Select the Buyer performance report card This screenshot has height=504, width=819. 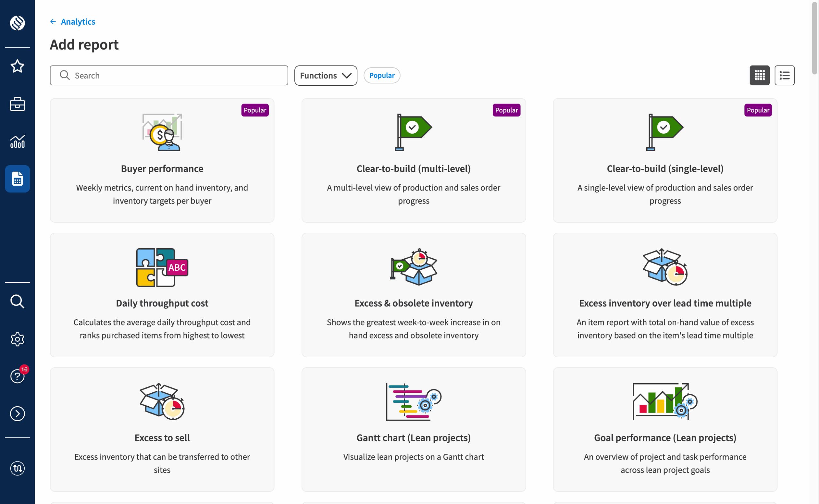tap(162, 160)
